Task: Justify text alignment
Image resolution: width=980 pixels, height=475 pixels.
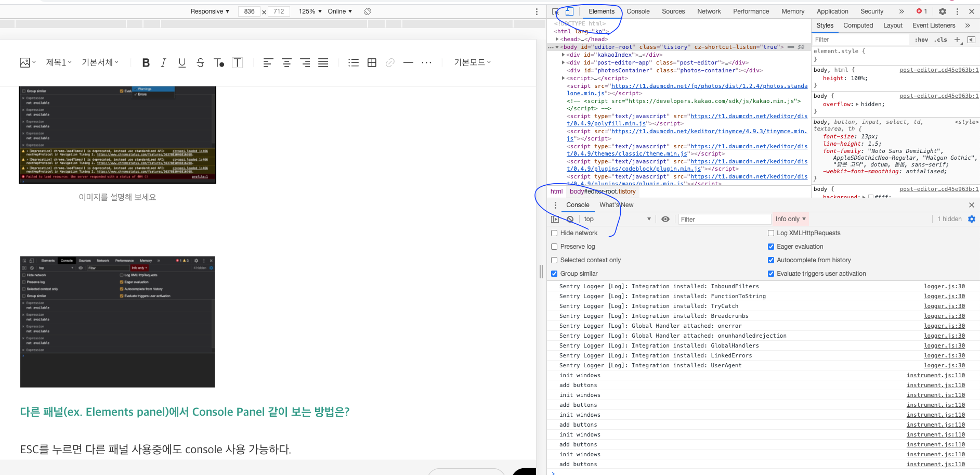Action: (323, 62)
